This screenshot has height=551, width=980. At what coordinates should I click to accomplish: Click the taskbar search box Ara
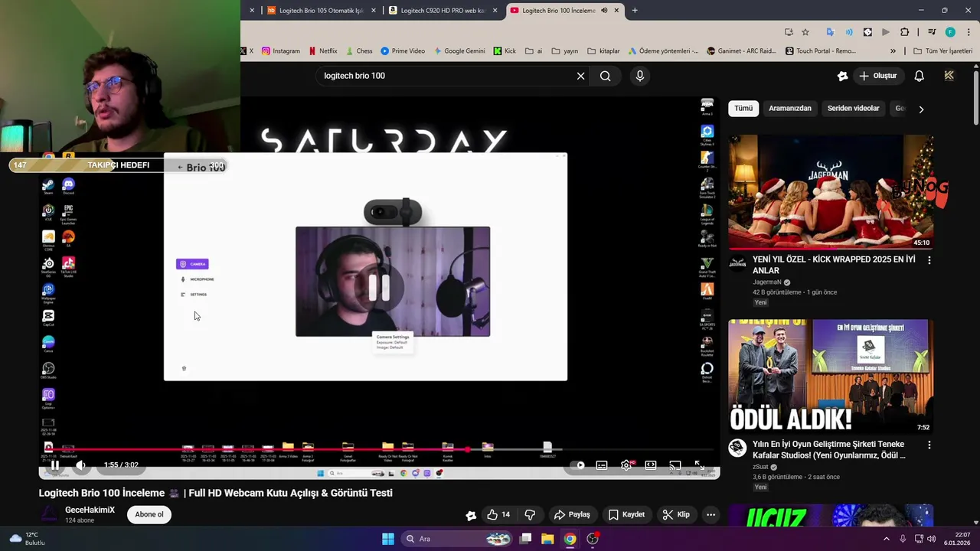[456, 539]
